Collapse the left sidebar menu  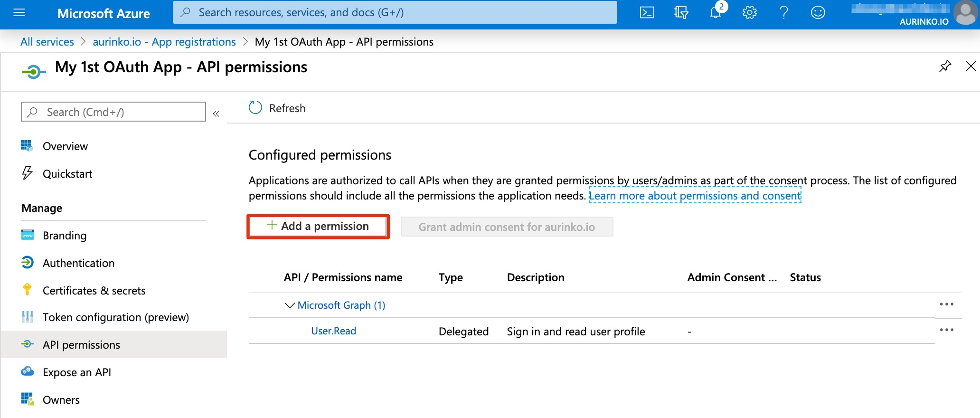[216, 113]
